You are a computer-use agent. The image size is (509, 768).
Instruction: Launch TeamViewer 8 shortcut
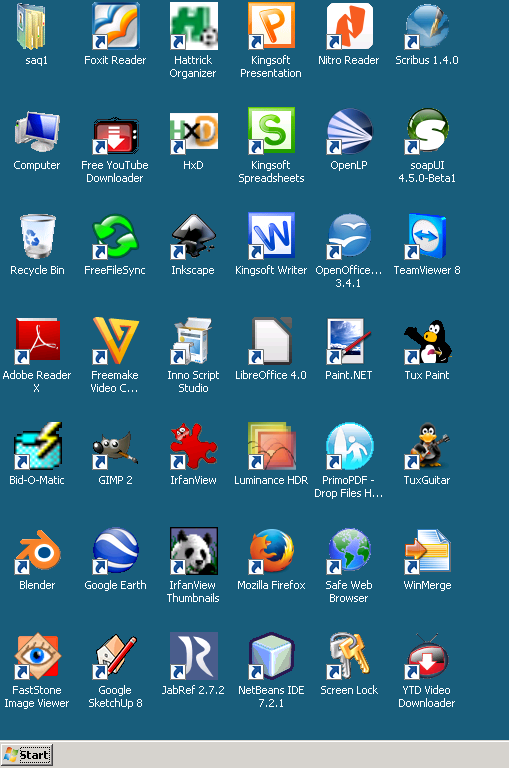click(x=427, y=235)
